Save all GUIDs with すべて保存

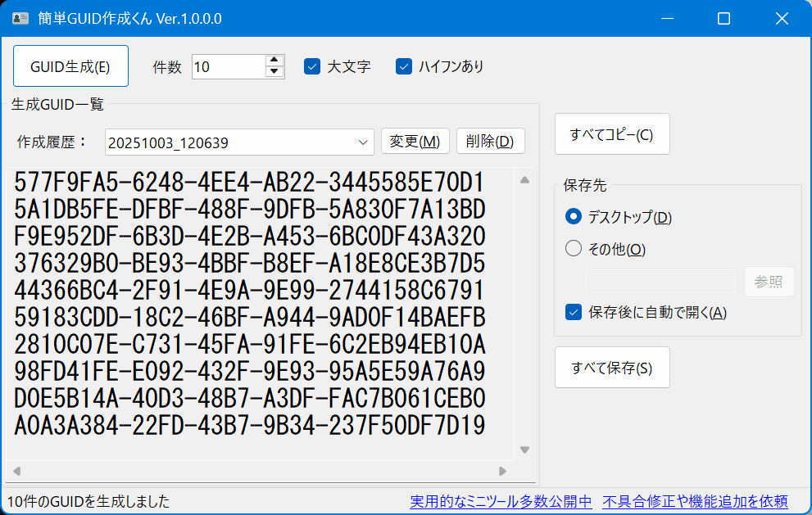(x=611, y=368)
